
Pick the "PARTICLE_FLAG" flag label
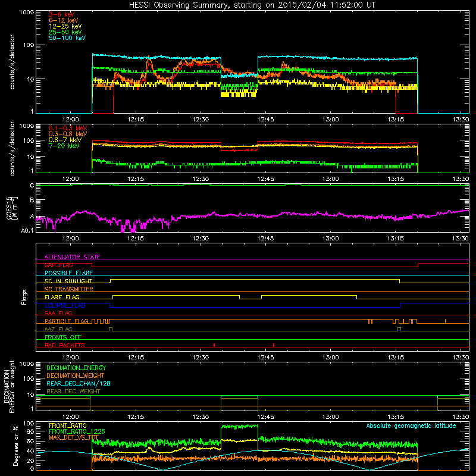click(x=67, y=321)
